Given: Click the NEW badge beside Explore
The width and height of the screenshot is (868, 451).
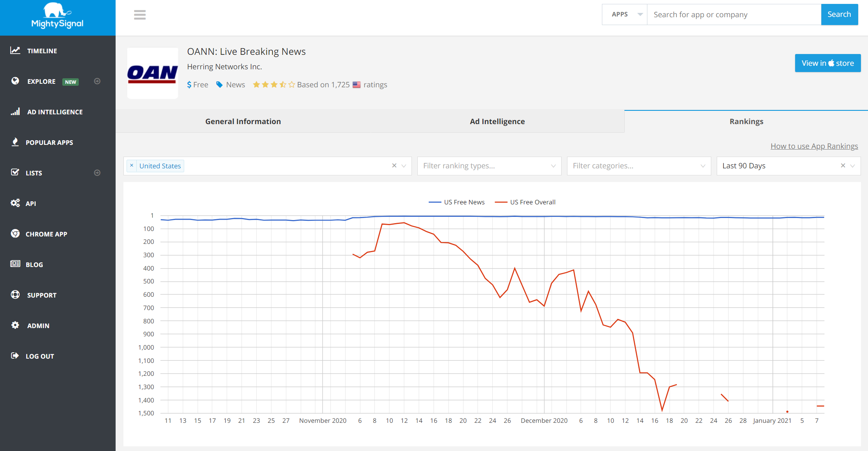Looking at the screenshot, I should (x=71, y=82).
